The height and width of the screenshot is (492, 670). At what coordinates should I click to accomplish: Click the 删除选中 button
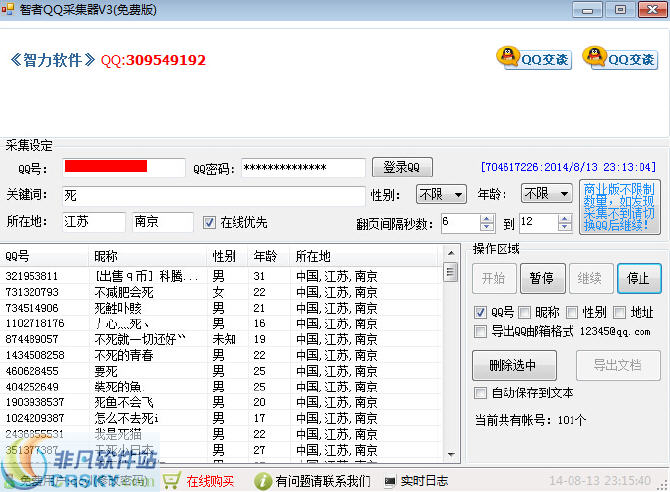[x=514, y=365]
